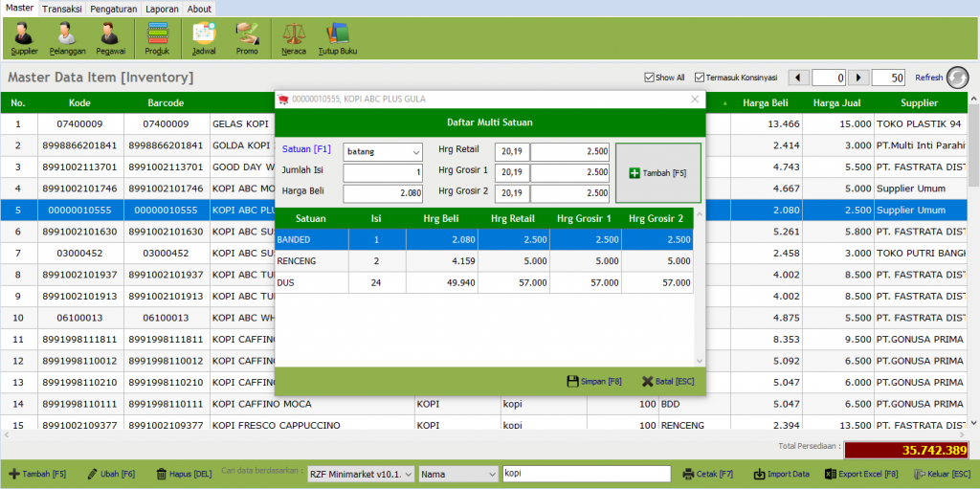Switch to the Transaksi tab
The height and width of the screenshot is (489, 980).
(62, 9)
